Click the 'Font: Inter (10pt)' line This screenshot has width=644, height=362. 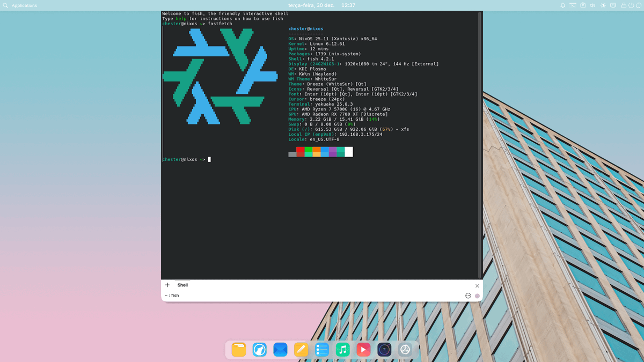coord(353,94)
